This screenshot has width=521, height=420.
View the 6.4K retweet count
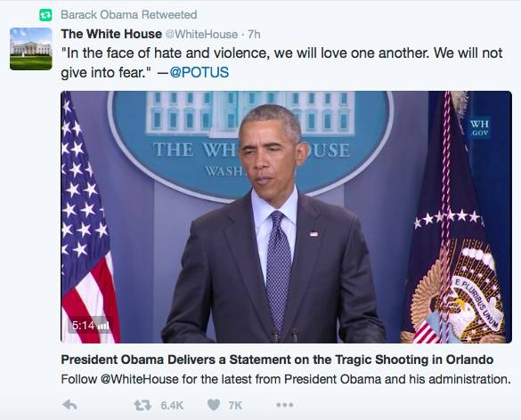pos(172,406)
